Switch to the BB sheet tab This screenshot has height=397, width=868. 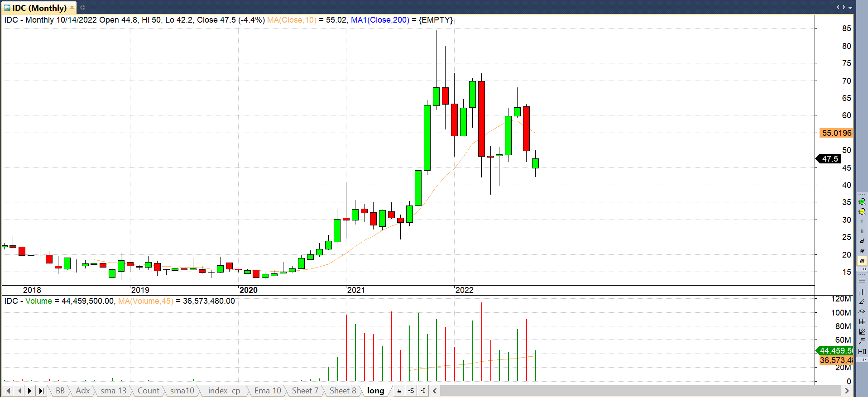click(60, 391)
